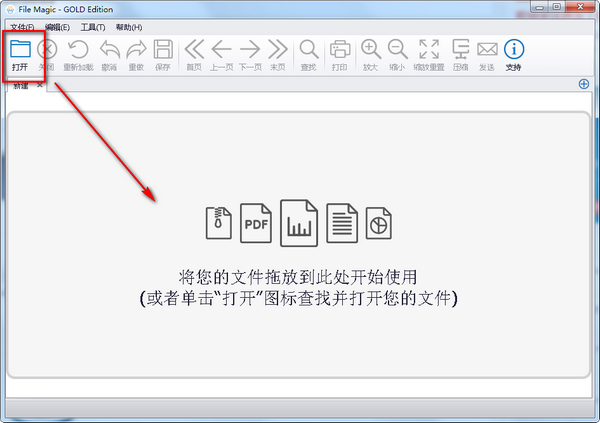Click the 压缩 (Compress) toolbar icon
Screen dimensions: 600x423
coord(461,49)
